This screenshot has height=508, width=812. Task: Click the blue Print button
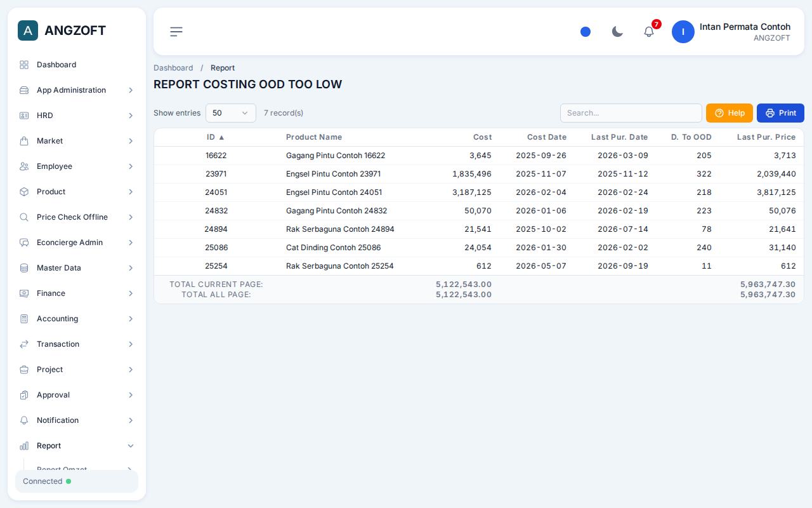click(780, 113)
